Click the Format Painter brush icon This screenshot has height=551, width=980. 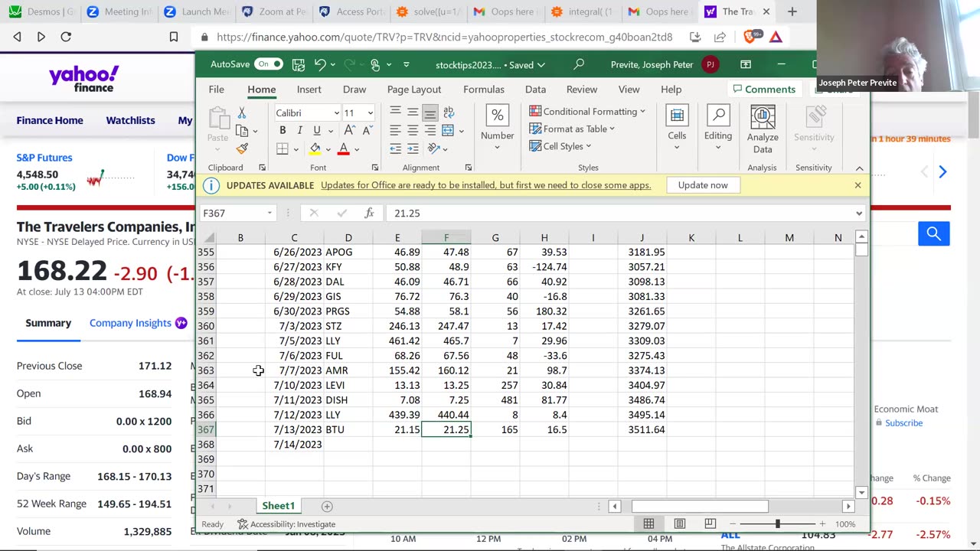[x=242, y=148]
